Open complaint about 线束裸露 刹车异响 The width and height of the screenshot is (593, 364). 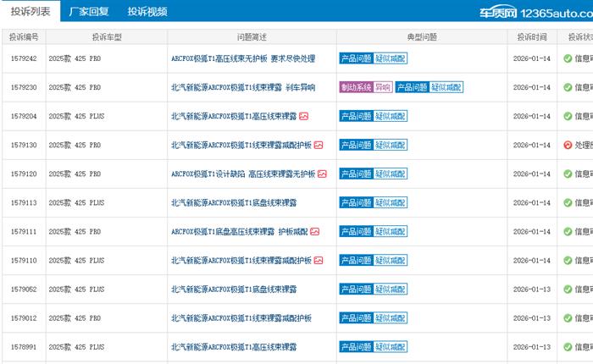tap(242, 87)
